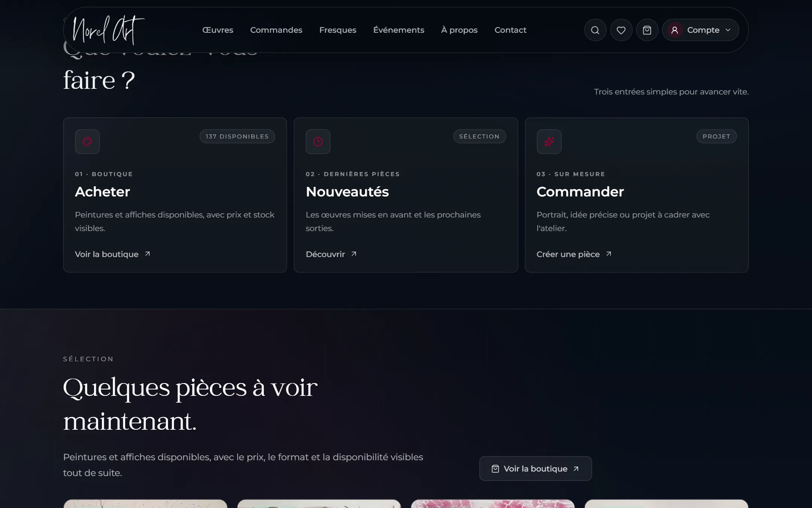Image resolution: width=812 pixels, height=508 pixels.
Task: Open the search icon in header
Action: tap(595, 30)
